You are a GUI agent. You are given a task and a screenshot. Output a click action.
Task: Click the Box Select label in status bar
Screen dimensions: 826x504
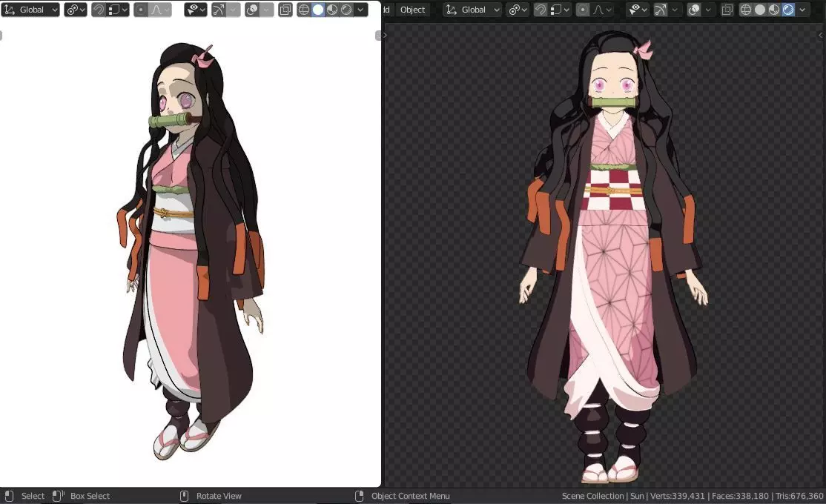[90, 496]
